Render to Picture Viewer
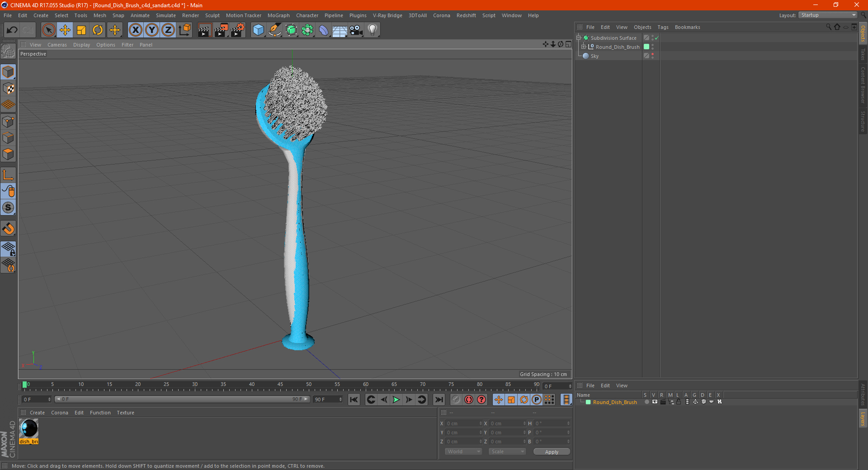This screenshot has width=868, height=470. pyautogui.click(x=221, y=30)
